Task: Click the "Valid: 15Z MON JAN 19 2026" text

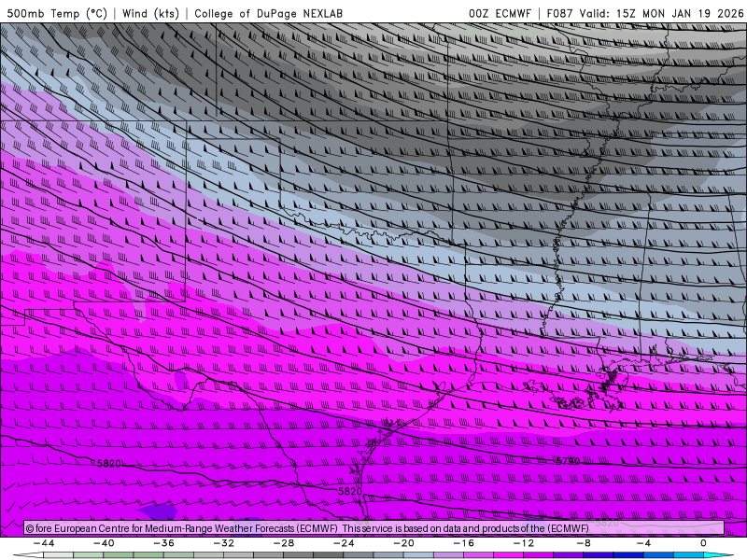Action: click(x=662, y=13)
